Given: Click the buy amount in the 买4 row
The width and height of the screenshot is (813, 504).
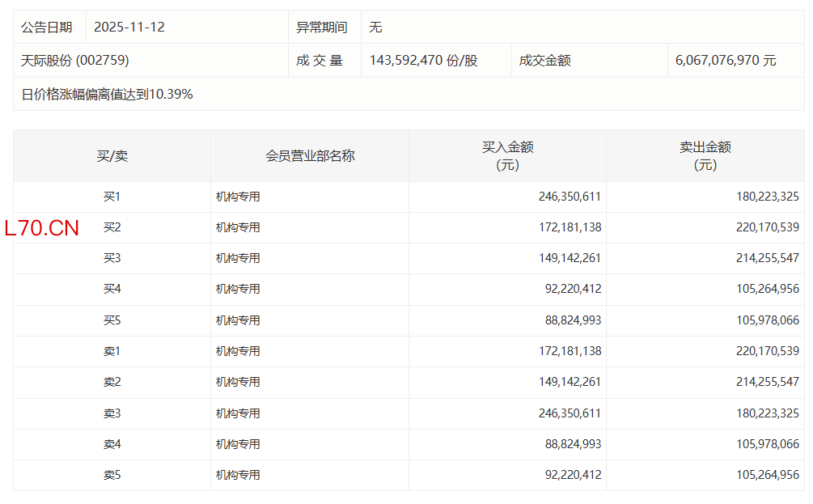Looking at the screenshot, I should point(570,289).
